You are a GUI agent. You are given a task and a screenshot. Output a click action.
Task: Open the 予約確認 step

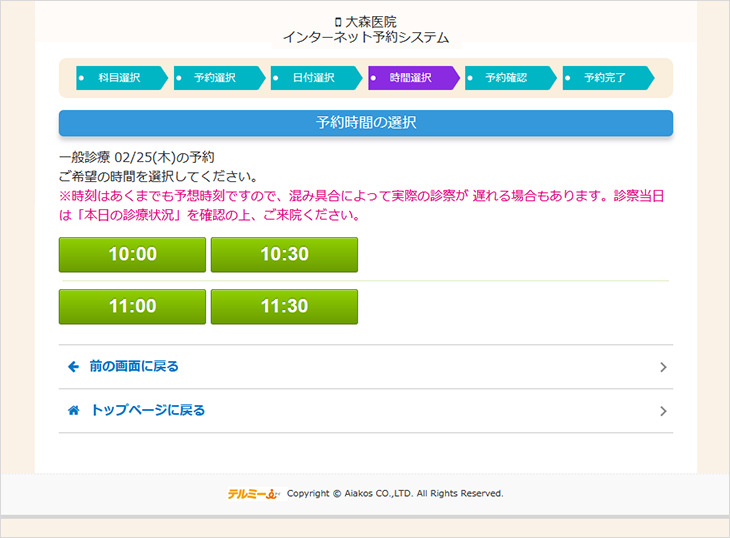[511, 78]
